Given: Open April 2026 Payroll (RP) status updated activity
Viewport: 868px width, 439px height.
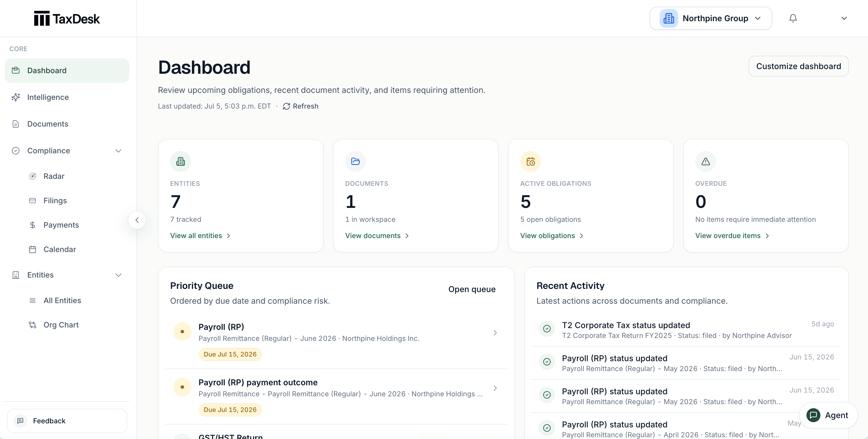Looking at the screenshot, I should 686,427.
